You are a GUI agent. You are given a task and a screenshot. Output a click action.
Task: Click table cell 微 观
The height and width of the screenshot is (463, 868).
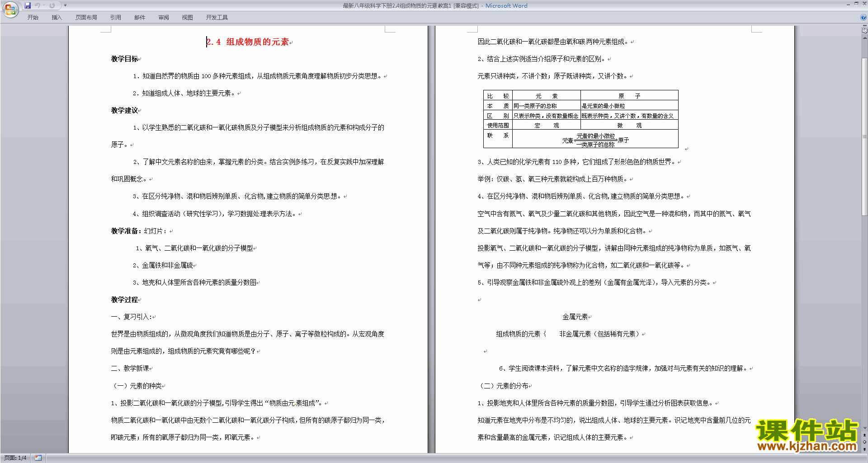tap(629, 125)
